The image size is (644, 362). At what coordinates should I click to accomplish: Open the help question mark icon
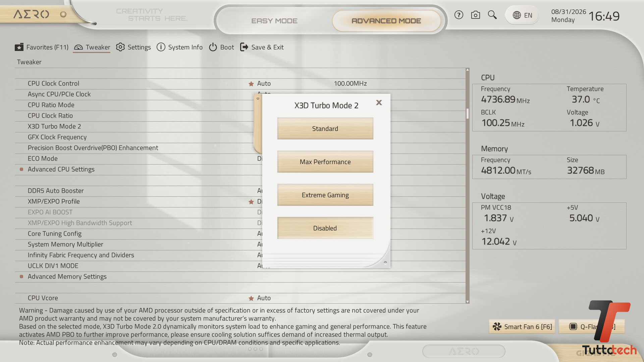459,15
